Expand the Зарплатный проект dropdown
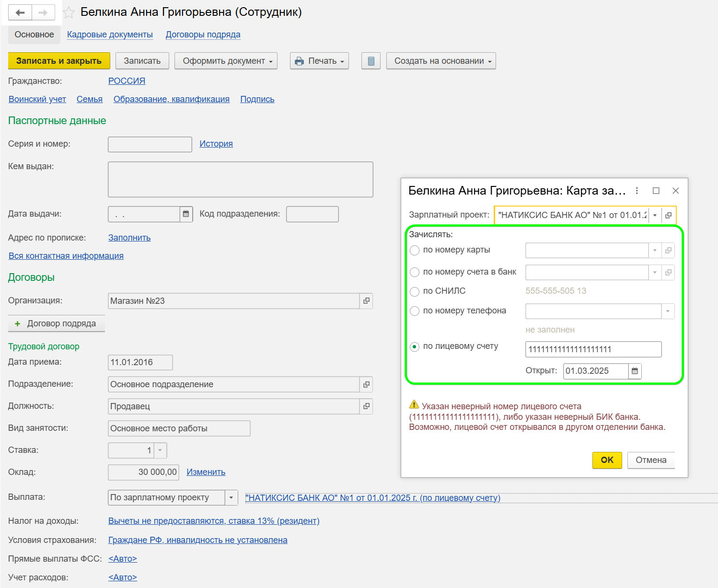 click(x=655, y=215)
